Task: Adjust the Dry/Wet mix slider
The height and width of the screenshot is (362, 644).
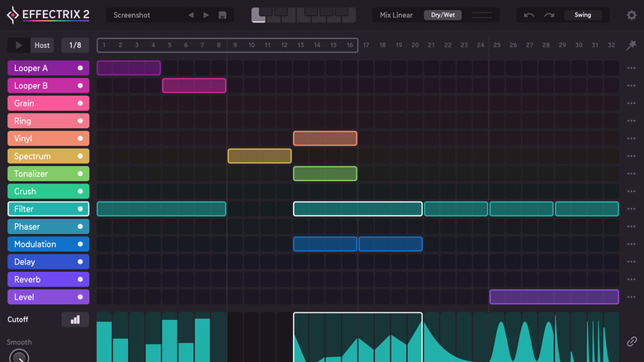Action: [x=485, y=15]
